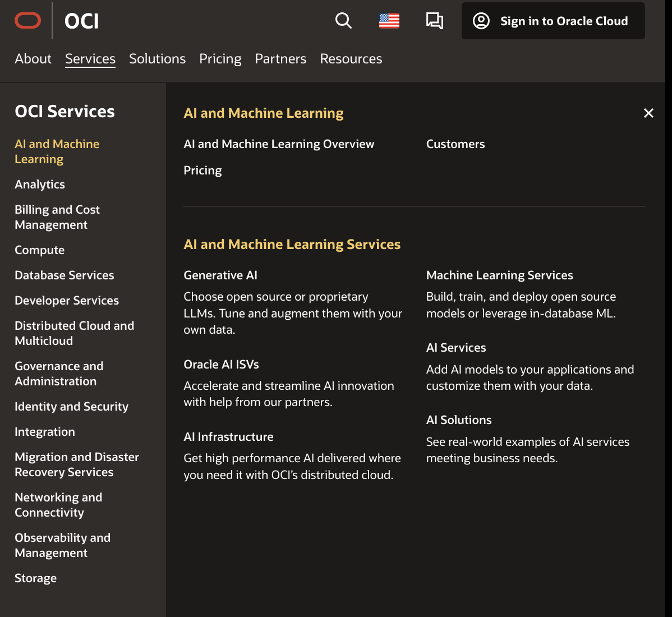Screen dimensions: 672x617
Task: Click the US flag country selector
Action: 389,21
